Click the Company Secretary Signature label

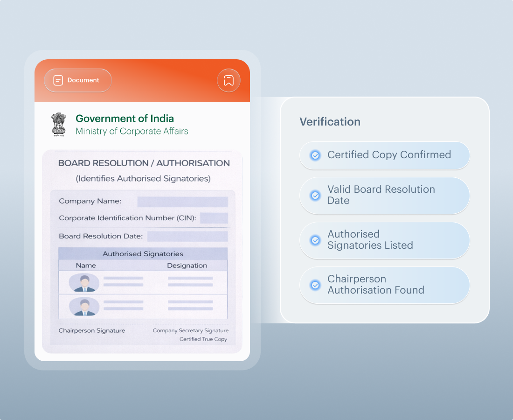[x=191, y=330]
